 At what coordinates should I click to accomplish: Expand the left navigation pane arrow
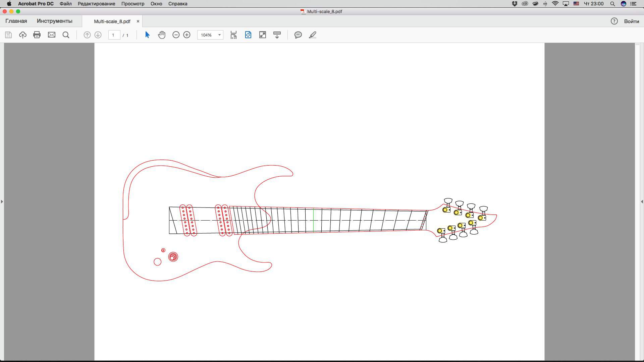click(2, 201)
